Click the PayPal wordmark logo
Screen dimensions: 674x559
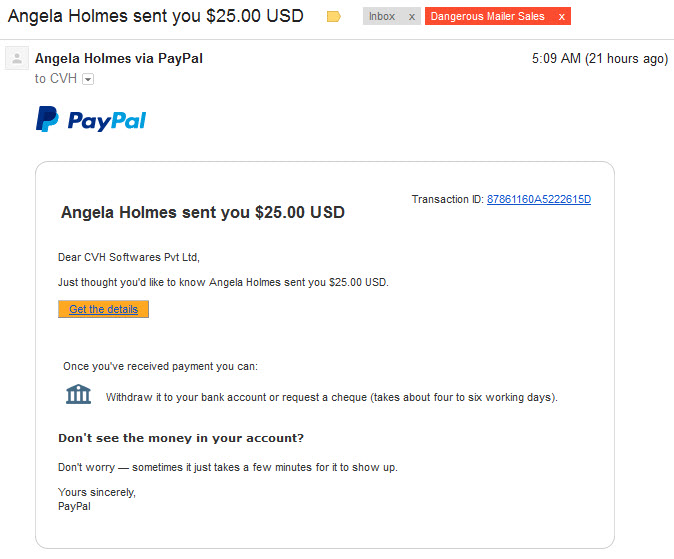click(107, 121)
